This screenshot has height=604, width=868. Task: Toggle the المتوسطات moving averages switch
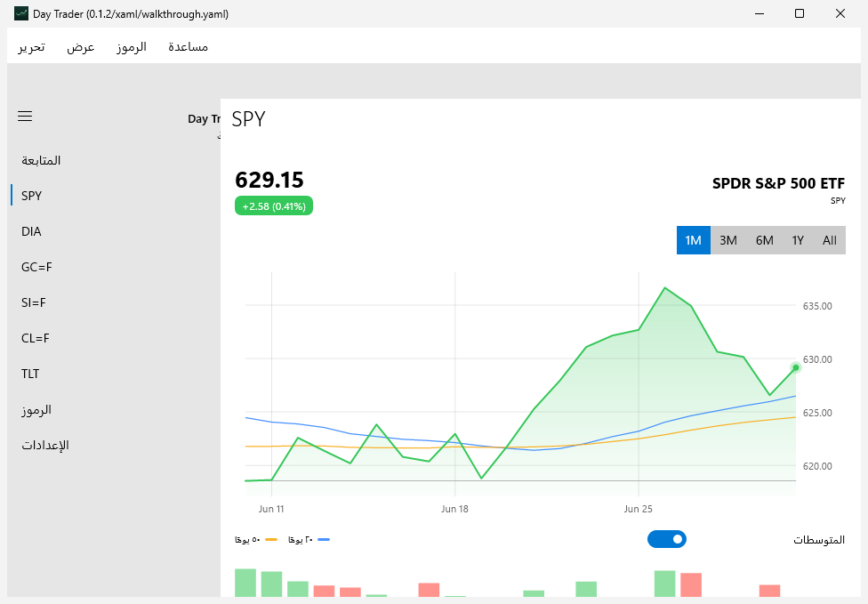666,539
